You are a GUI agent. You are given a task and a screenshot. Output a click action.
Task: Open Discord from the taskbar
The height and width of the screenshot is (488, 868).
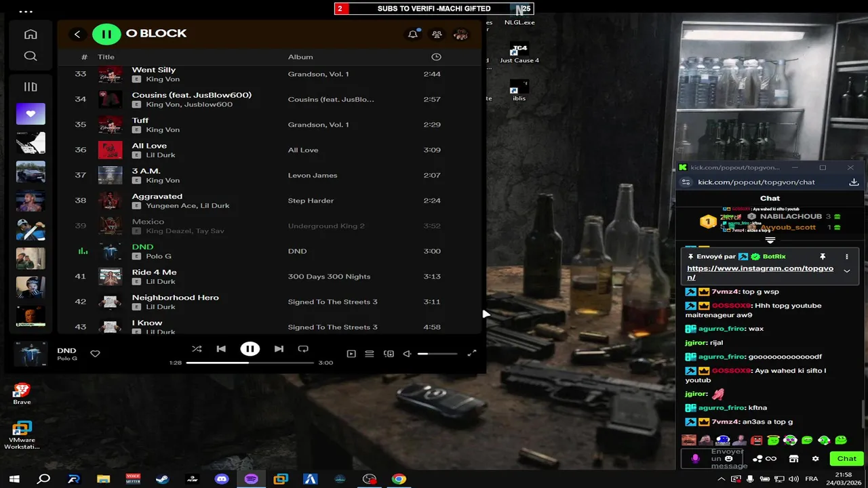click(222, 479)
